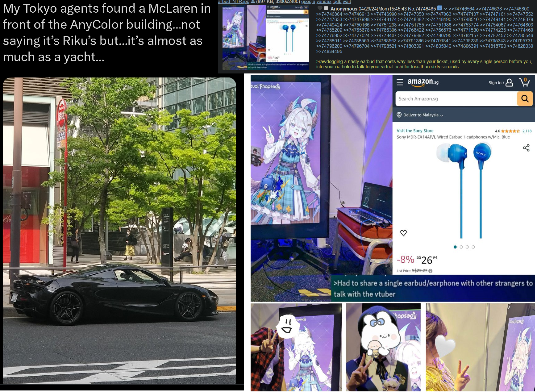Click the fan photo with bunny sticker
The height and width of the screenshot is (392, 537).
(383, 347)
